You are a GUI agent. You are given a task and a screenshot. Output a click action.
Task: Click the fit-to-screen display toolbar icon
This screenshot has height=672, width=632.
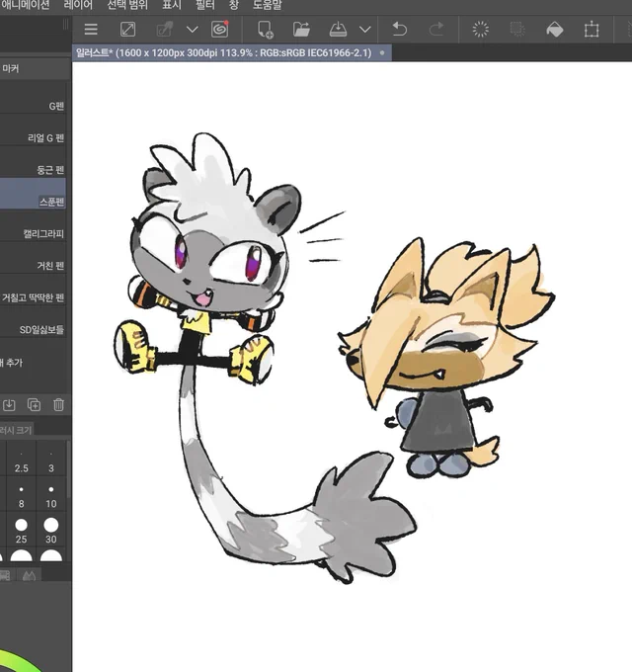(127, 30)
